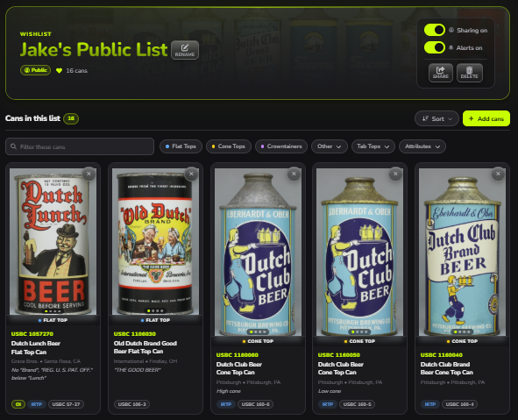Click the "Low cone" note text
518x420 pixels.
pos(330,391)
